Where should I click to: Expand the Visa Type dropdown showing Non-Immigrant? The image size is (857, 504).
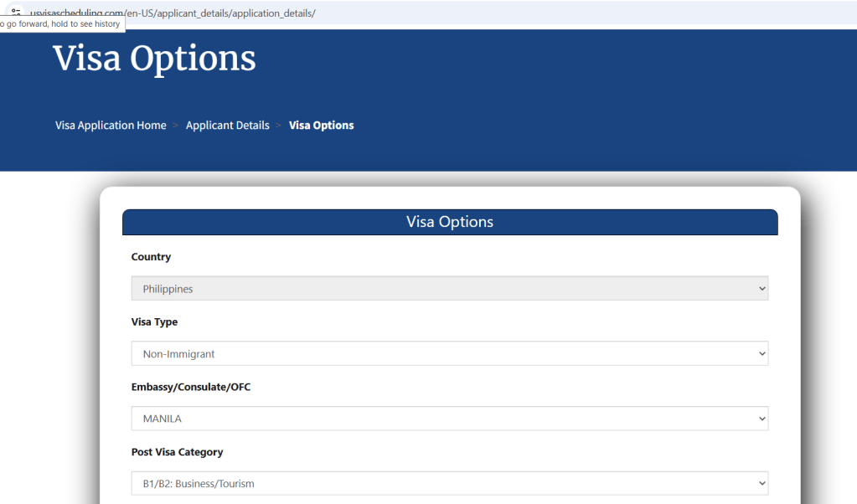click(x=449, y=354)
